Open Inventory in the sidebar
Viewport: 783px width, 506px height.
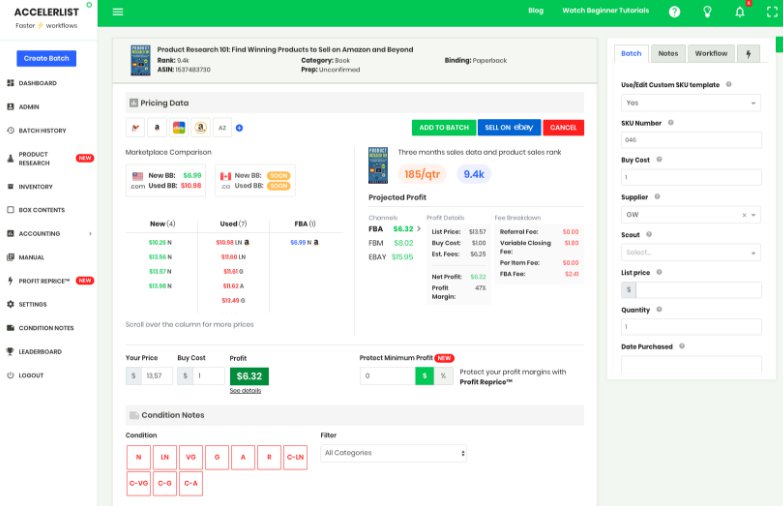click(x=35, y=186)
